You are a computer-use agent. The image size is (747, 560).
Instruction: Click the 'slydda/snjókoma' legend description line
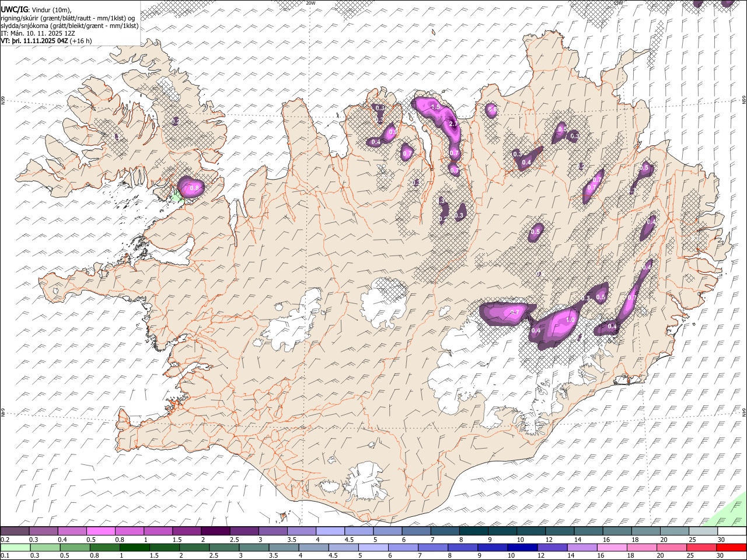click(x=69, y=26)
